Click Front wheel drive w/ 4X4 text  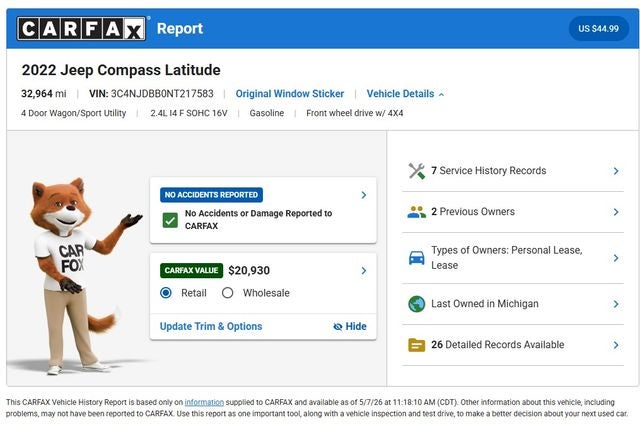point(355,113)
